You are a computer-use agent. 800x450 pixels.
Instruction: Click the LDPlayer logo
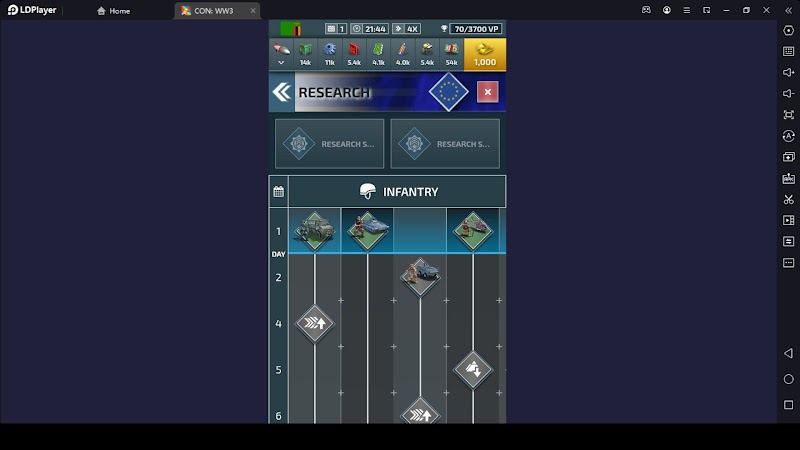tap(32, 10)
